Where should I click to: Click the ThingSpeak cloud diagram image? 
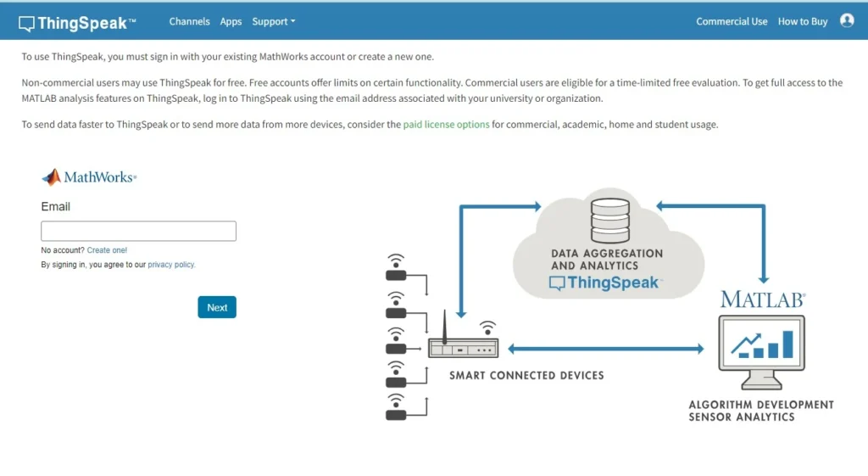[x=609, y=244]
